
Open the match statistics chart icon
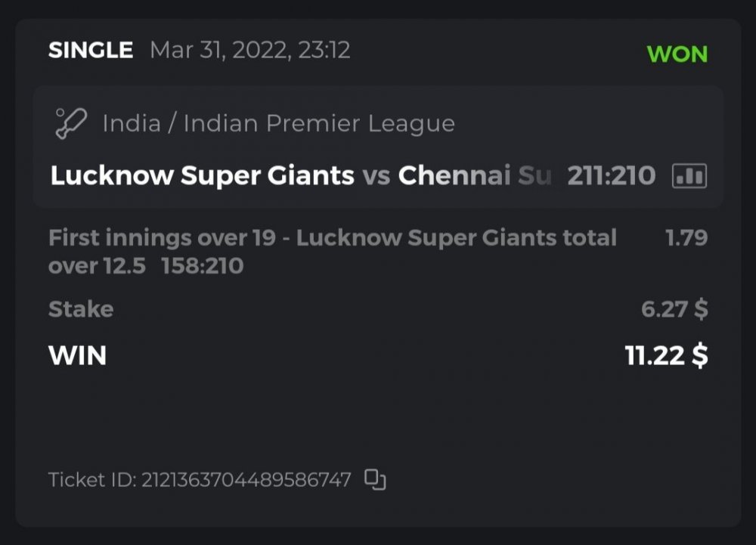click(x=689, y=176)
